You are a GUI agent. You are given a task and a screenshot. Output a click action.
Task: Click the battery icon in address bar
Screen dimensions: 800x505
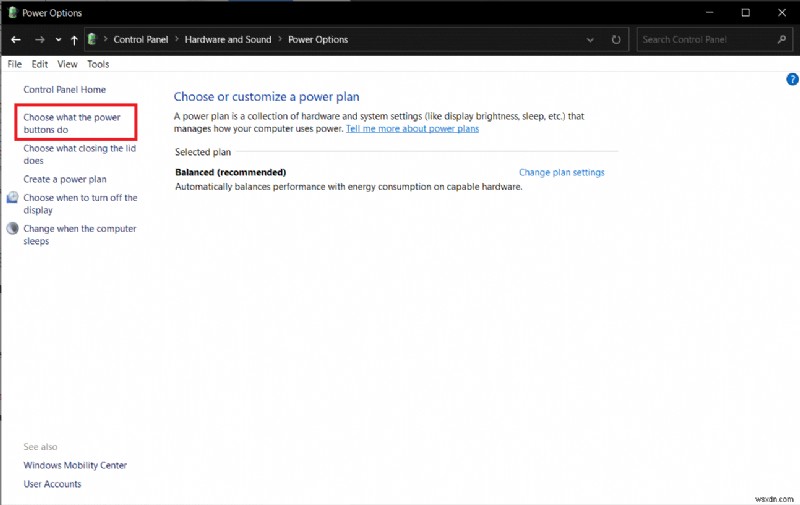click(x=92, y=39)
